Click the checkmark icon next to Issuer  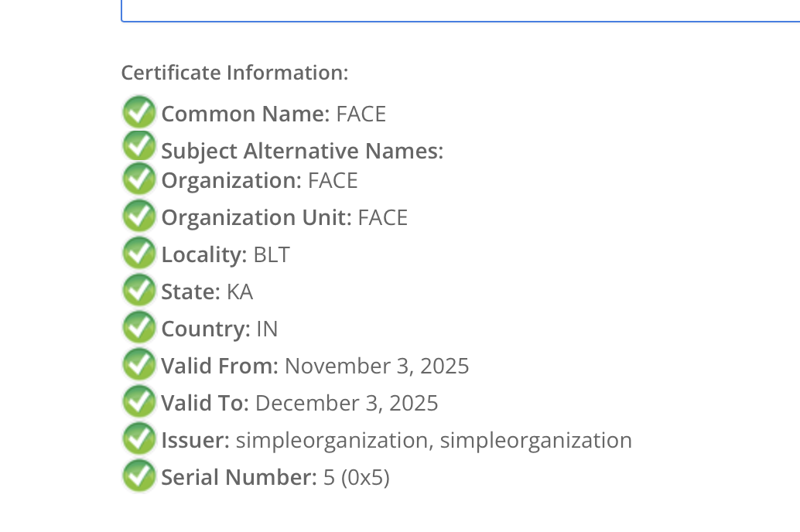[x=139, y=438]
